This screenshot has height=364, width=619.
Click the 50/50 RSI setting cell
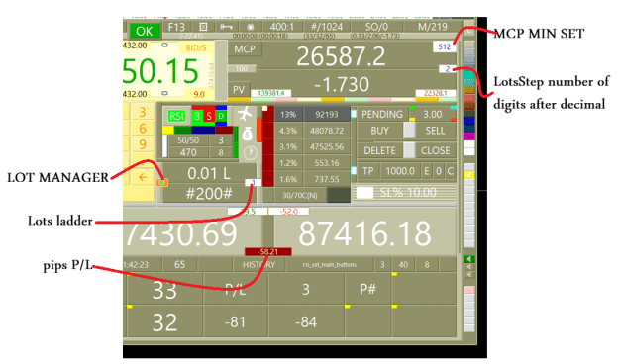pyautogui.click(x=188, y=140)
